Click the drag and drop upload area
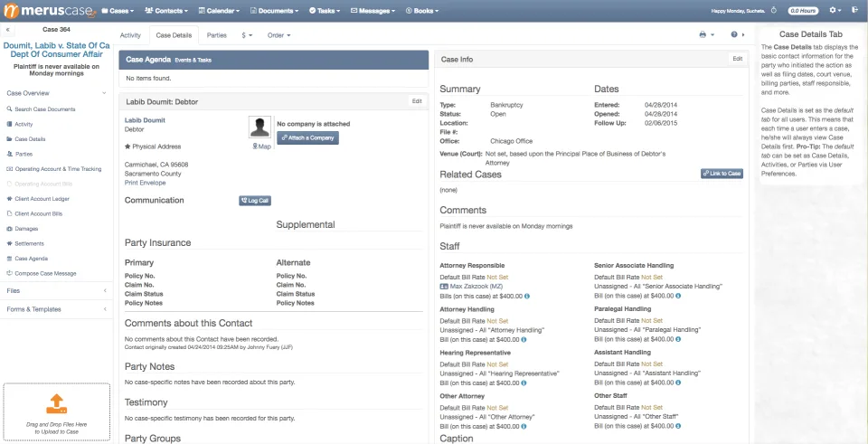This screenshot has height=444, width=868. (56, 411)
